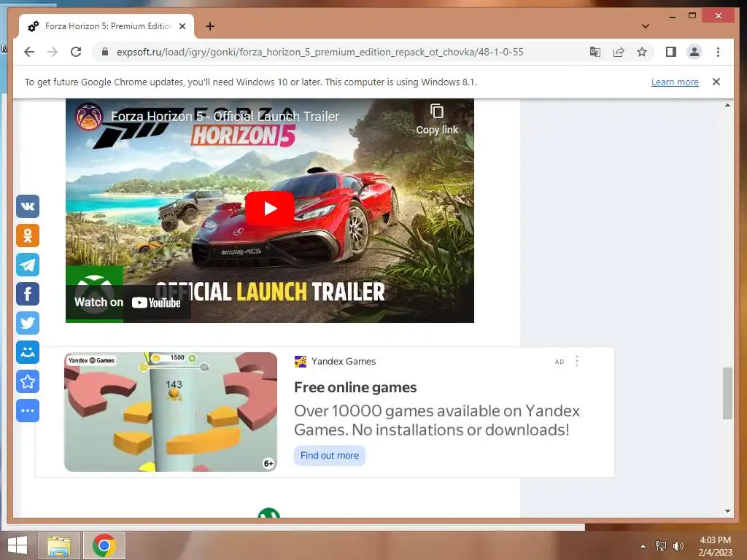Copy the YouTube video link
The image size is (747, 560).
pos(437,119)
